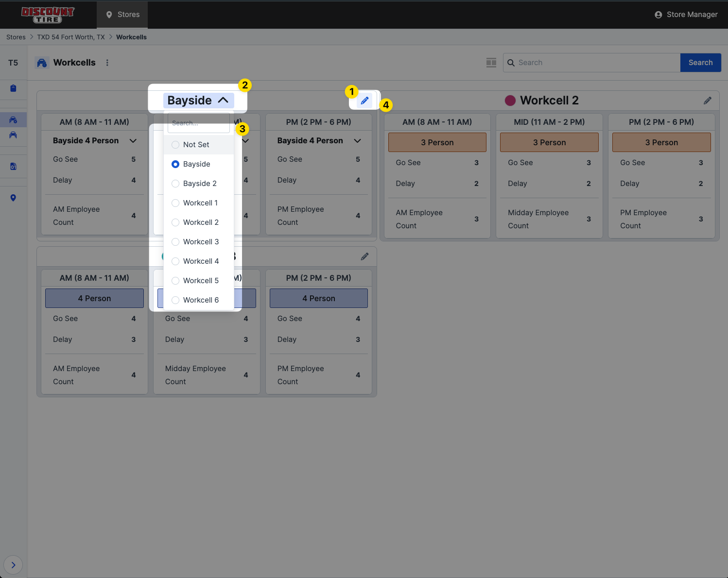The height and width of the screenshot is (578, 728).
Task: Edit Workcell 2 using its pencil icon
Action: (x=708, y=101)
